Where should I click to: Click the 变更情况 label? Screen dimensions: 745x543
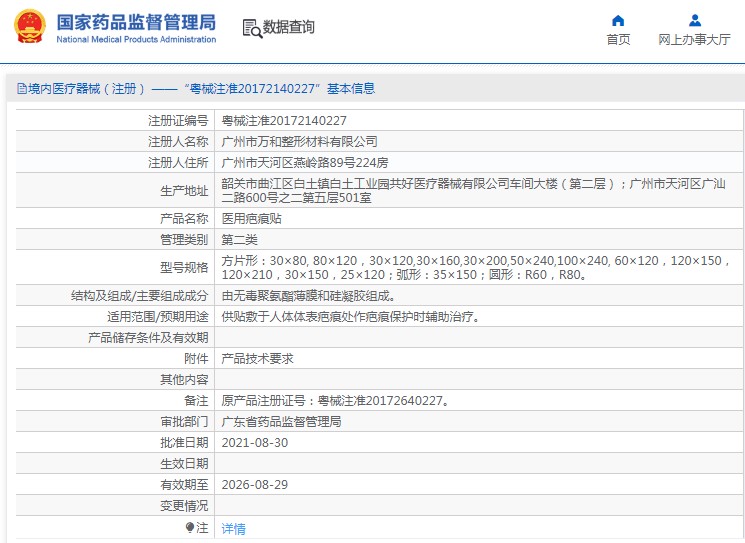click(x=184, y=505)
